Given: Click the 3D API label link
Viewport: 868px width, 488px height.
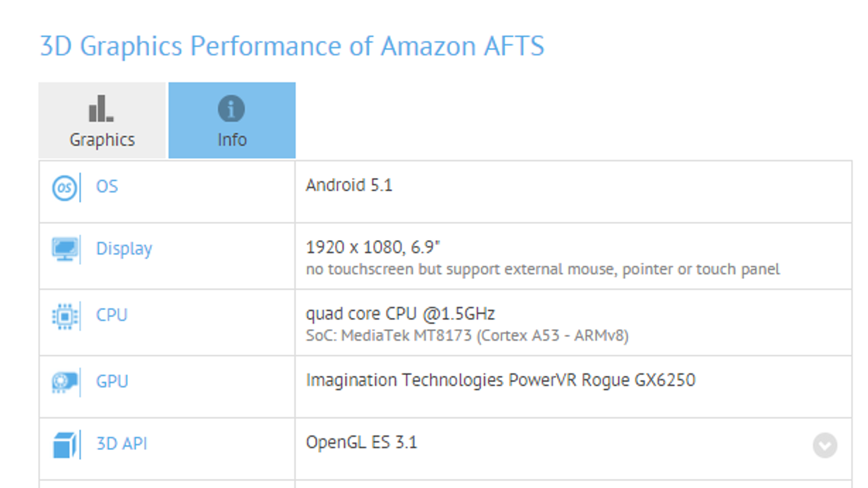Looking at the screenshot, I should click(x=122, y=444).
